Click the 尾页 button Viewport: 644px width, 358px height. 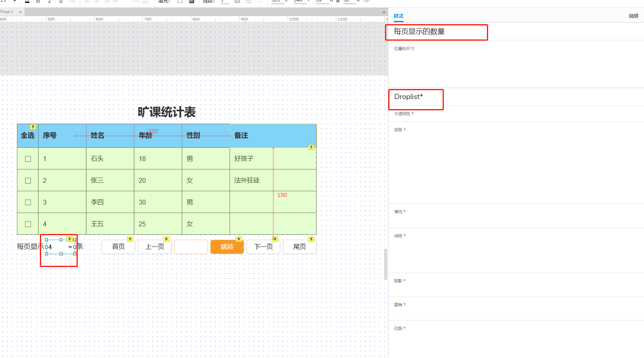300,246
